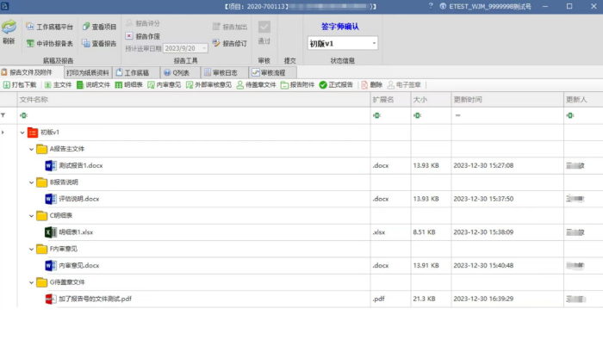
Task: Click the 报告作废 checkbox-style button
Action: click(130, 36)
